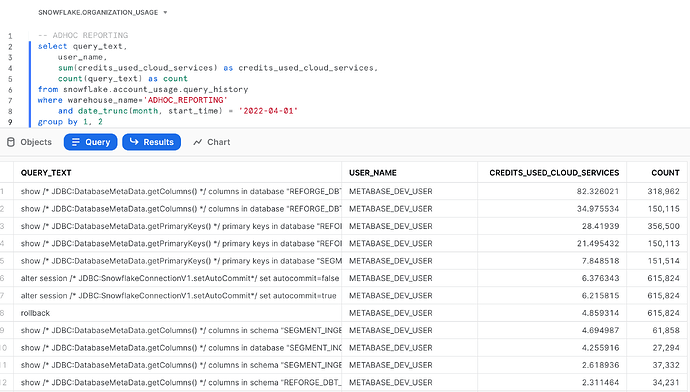Select cell with credits value 7.848518
Image resolution: width=690 pixels, height=392 pixels.
pyautogui.click(x=552, y=261)
